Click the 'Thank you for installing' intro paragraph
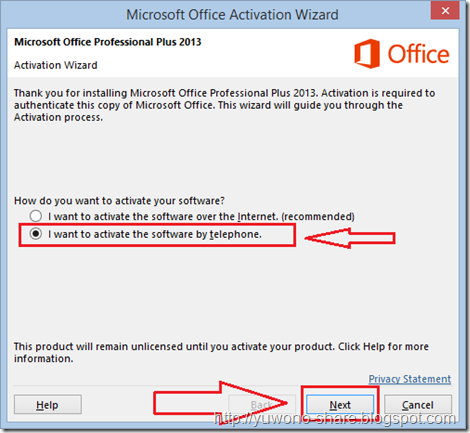The height and width of the screenshot is (433, 470). point(225,105)
